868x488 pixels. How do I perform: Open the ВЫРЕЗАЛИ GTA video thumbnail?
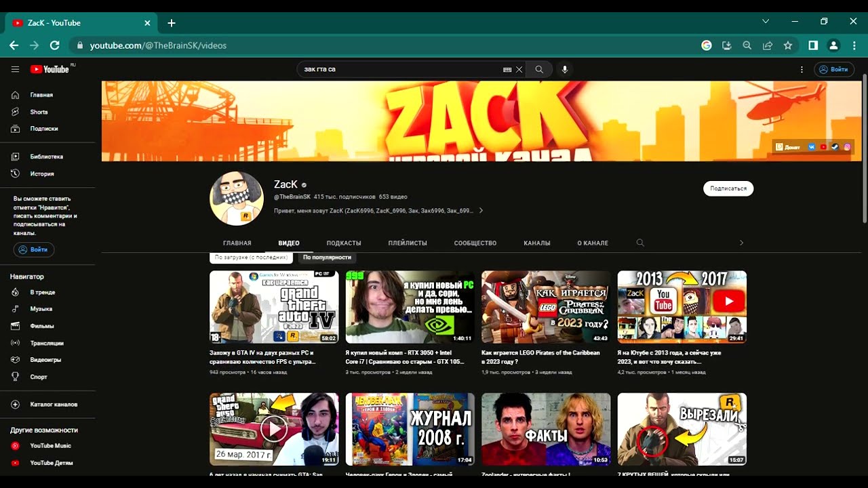click(682, 429)
